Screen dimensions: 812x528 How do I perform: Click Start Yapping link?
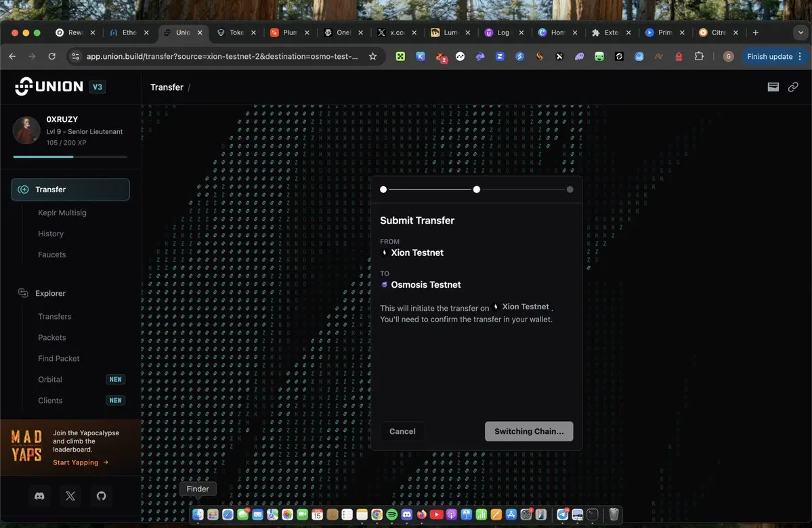pos(81,462)
